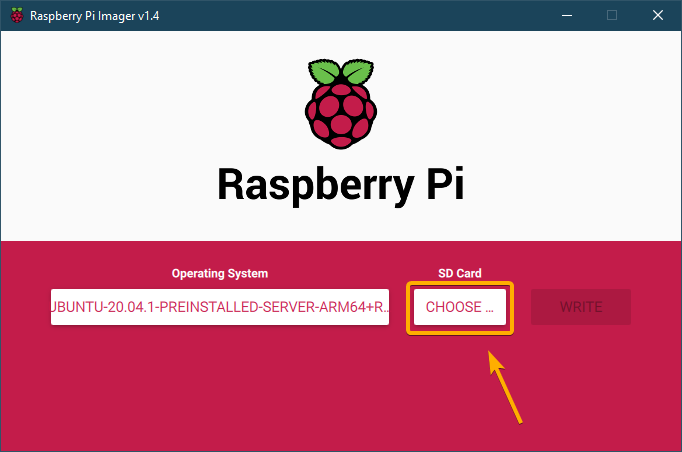Click the Raspberry Pi Imager title bar icon
Image resolution: width=682 pixels, height=452 pixels.
[16, 15]
